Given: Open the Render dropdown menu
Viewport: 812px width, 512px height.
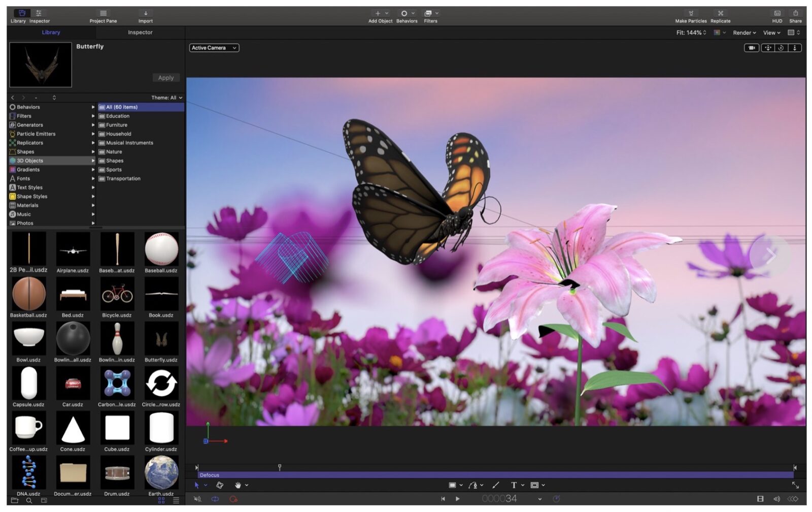Looking at the screenshot, I should (x=743, y=33).
